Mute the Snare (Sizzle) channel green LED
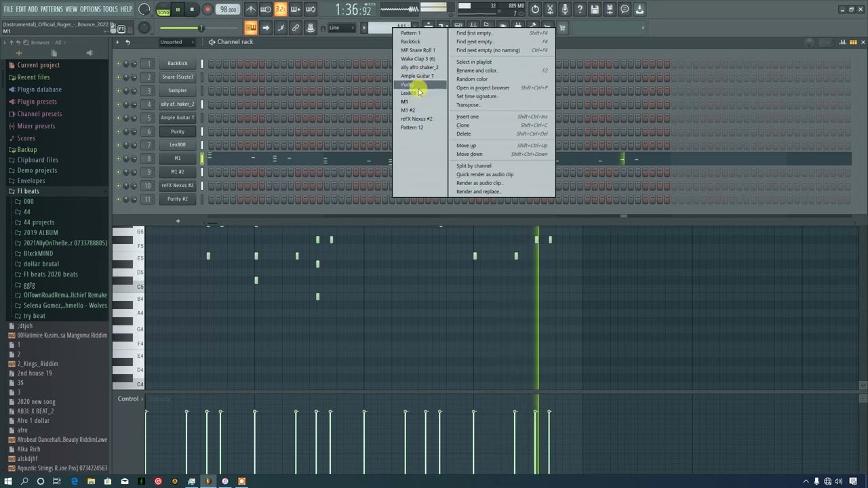Image resolution: width=868 pixels, height=488 pixels. click(118, 77)
